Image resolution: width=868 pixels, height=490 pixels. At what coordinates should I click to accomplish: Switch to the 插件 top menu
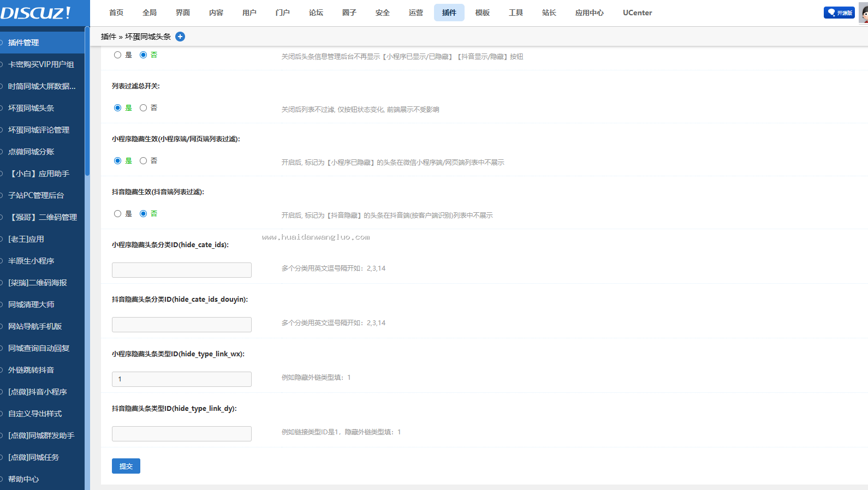coord(449,13)
